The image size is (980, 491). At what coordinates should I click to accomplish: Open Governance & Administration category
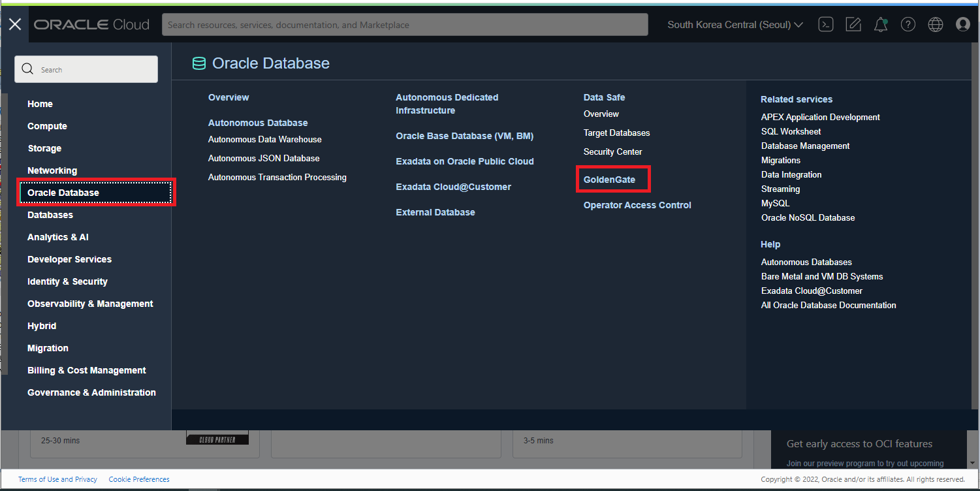91,392
